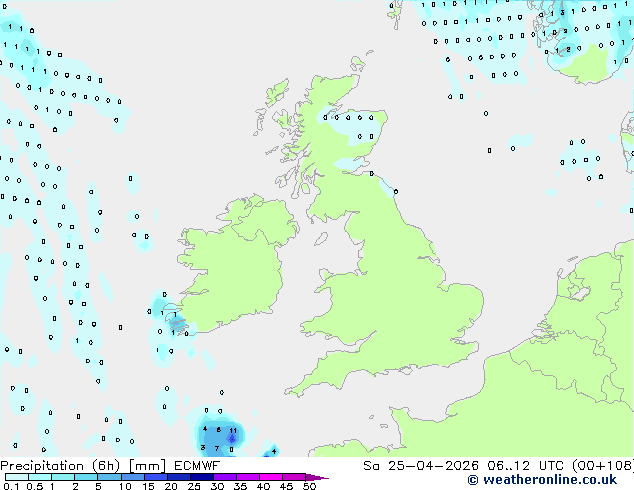The width and height of the screenshot is (634, 490).
Task: Select the legend scale label '30'
Action: 217,486
